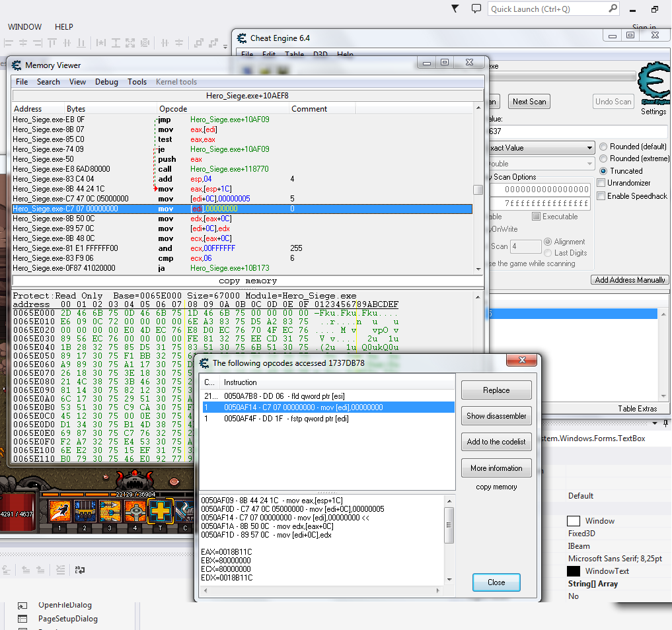This screenshot has height=630, width=672.
Task: Click the Next Scan button
Action: click(x=529, y=102)
